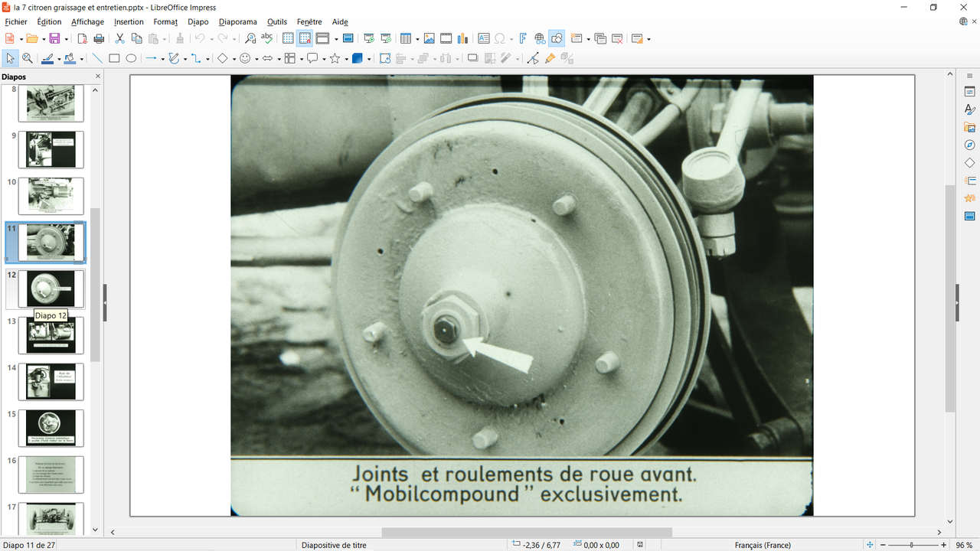Expand the Insert Table dropdown arrow
980x551 pixels.
pos(416,39)
